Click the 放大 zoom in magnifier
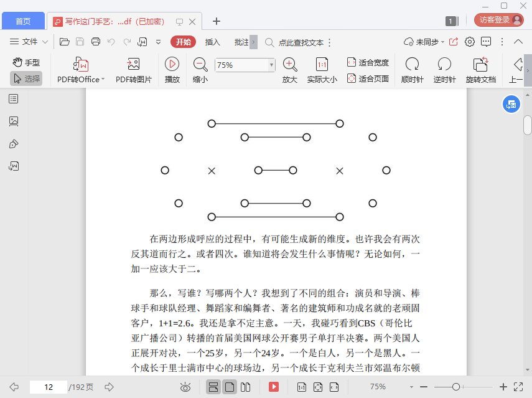Image resolution: width=532 pixels, height=398 pixels. point(289,64)
